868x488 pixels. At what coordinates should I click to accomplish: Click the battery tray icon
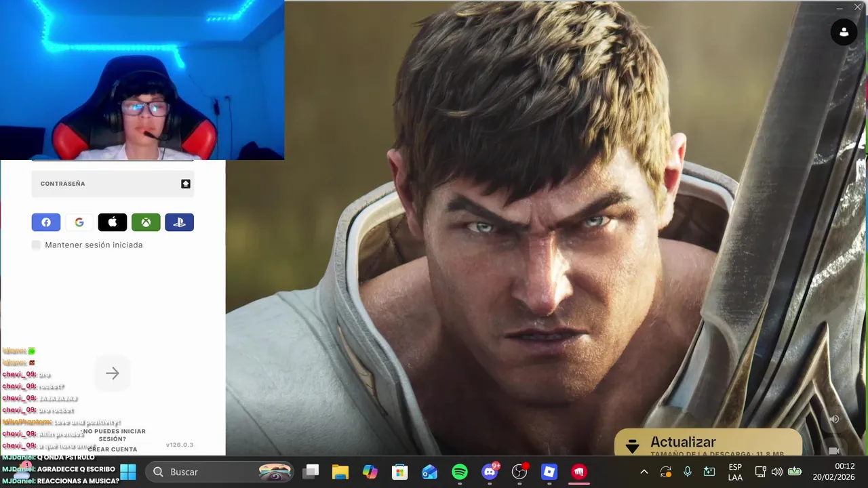point(794,472)
